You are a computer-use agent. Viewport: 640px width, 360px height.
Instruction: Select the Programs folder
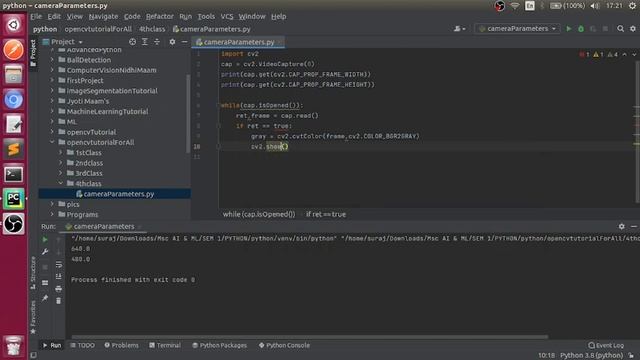[x=82, y=214]
